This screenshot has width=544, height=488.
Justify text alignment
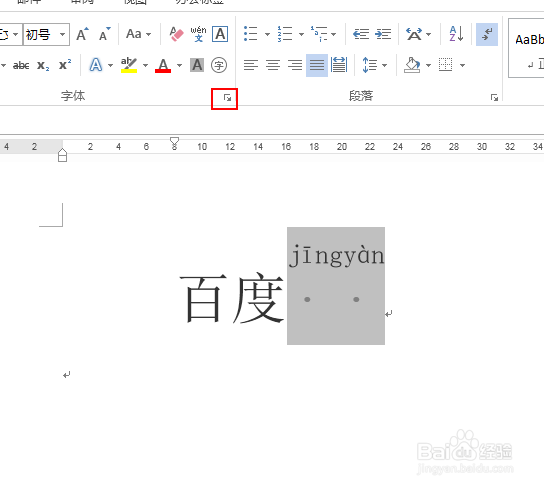317,65
